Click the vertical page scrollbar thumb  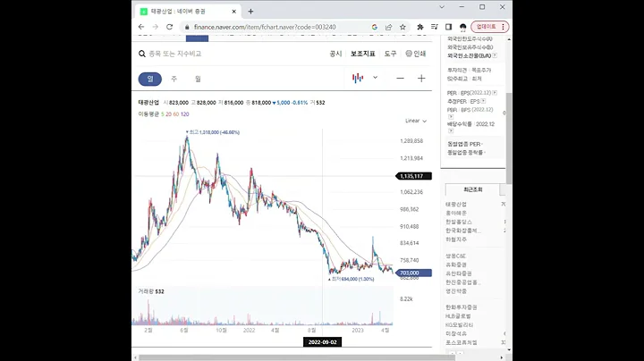pos(509,139)
